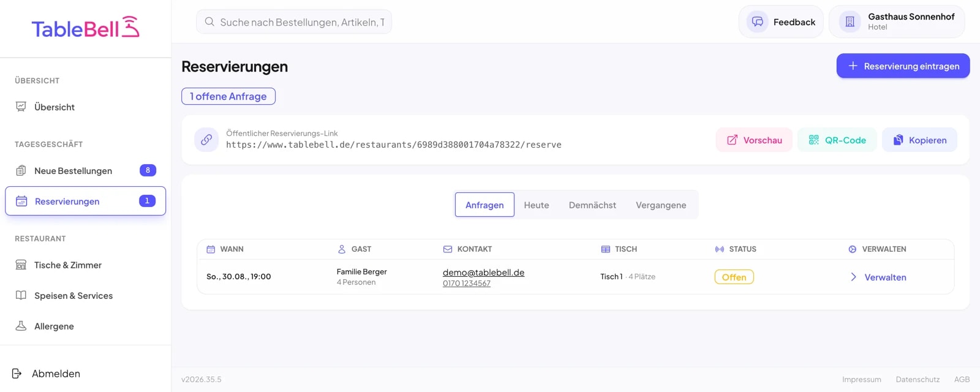Switch to the Heute tab
980x392 pixels.
tap(537, 205)
